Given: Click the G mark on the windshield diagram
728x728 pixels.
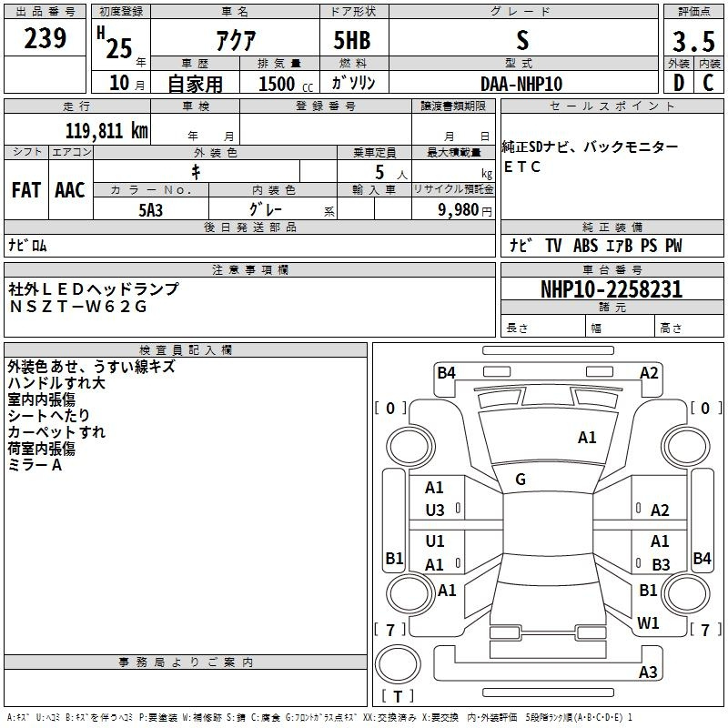Looking at the screenshot, I should coord(521,480).
